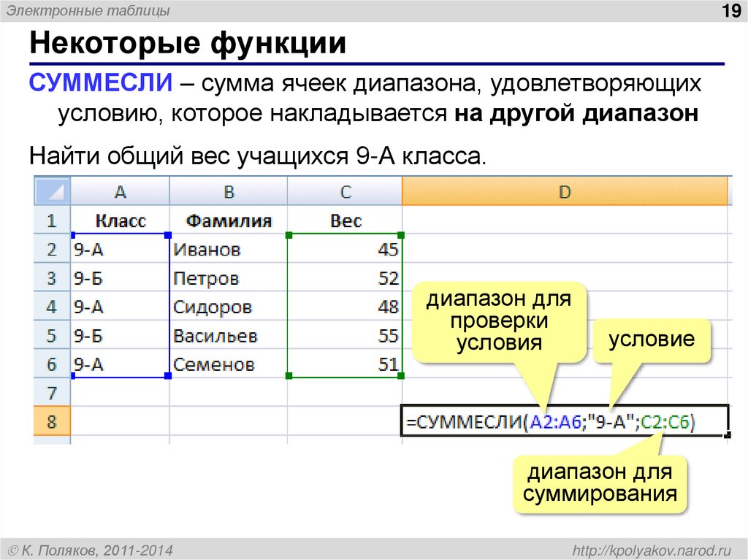This screenshot has height=560, width=748.
Task: Click the 'Класс' header cell
Action: click(120, 220)
